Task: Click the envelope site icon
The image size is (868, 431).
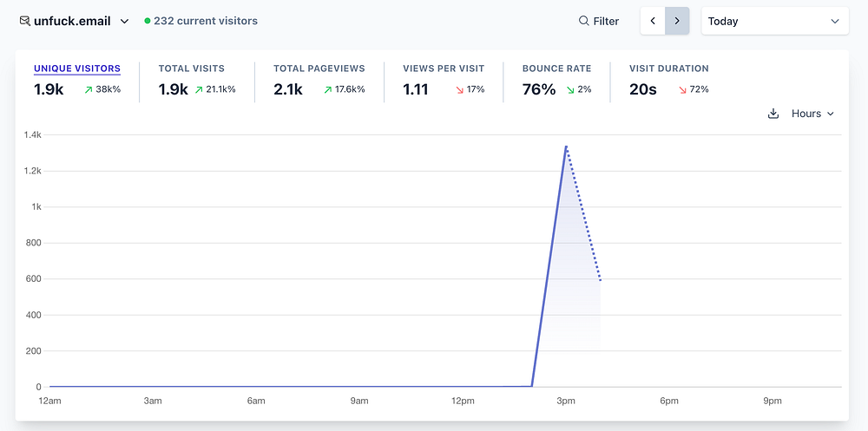Action: [x=24, y=21]
